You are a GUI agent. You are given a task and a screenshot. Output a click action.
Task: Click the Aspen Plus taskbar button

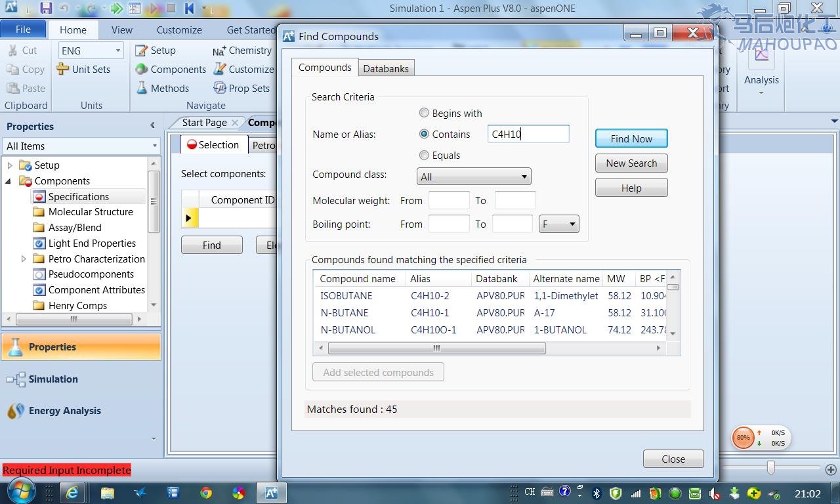click(x=272, y=493)
